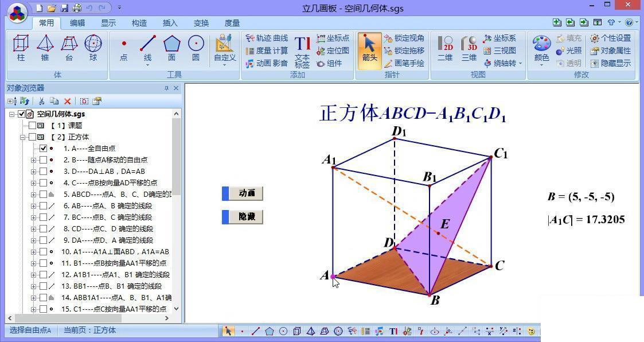The height and width of the screenshot is (342, 644).
Task: Collapse the 【2】正方体 tree node
Action: pyautogui.click(x=23, y=137)
